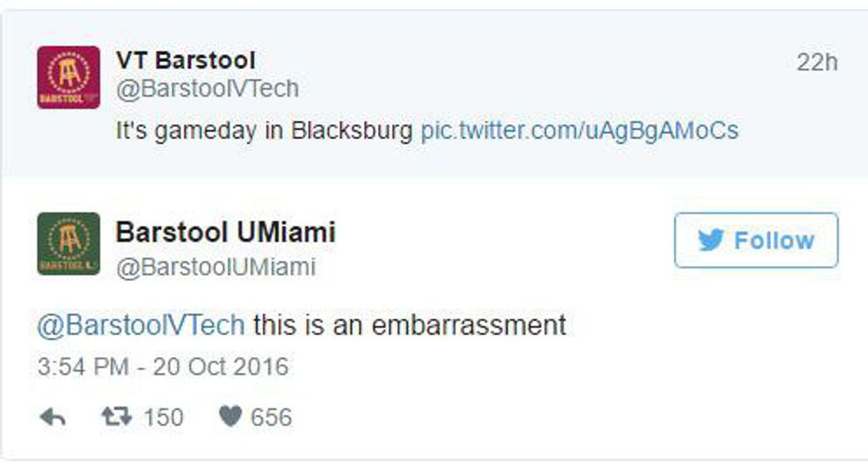Click the text 'this is an embarrassment'

tap(409, 325)
